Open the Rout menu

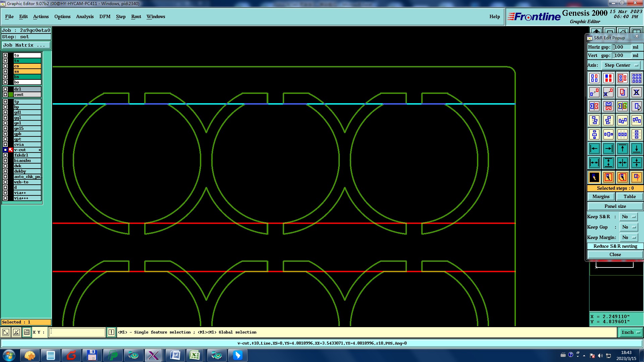point(136,16)
